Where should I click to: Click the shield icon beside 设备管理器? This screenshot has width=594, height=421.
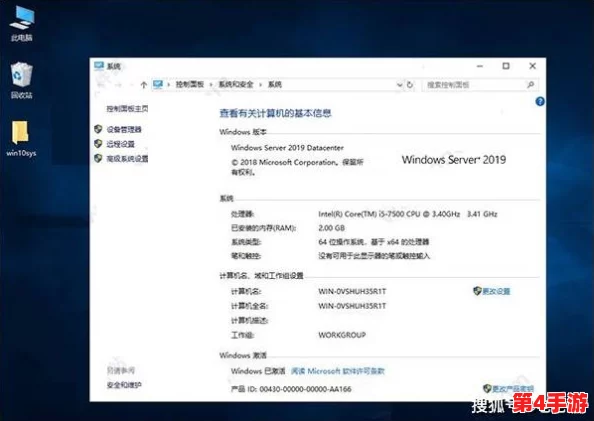98,129
